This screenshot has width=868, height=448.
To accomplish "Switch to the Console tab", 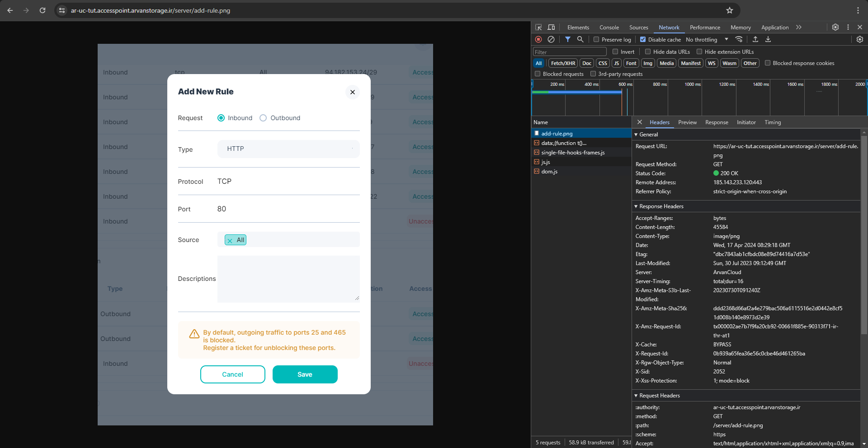I will point(609,28).
